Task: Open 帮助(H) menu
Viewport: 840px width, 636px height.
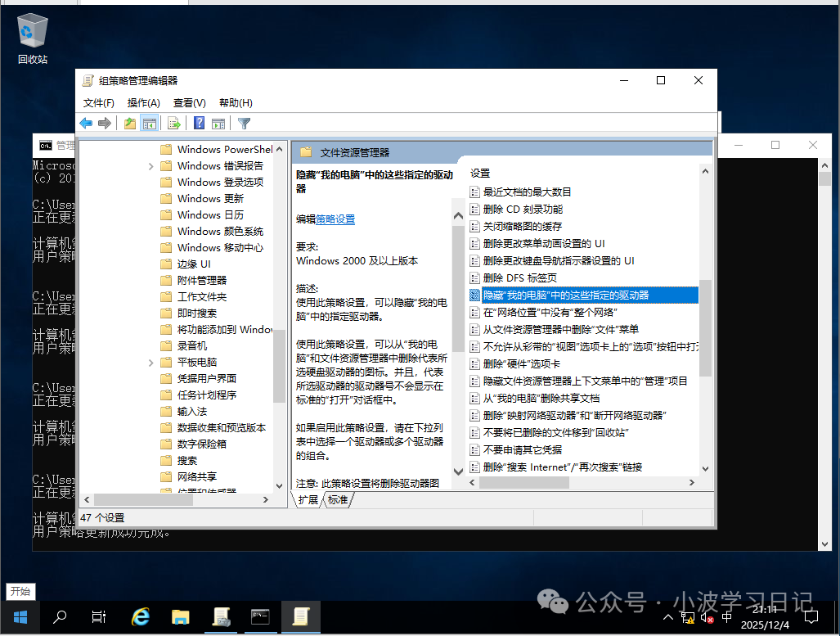Action: tap(236, 103)
